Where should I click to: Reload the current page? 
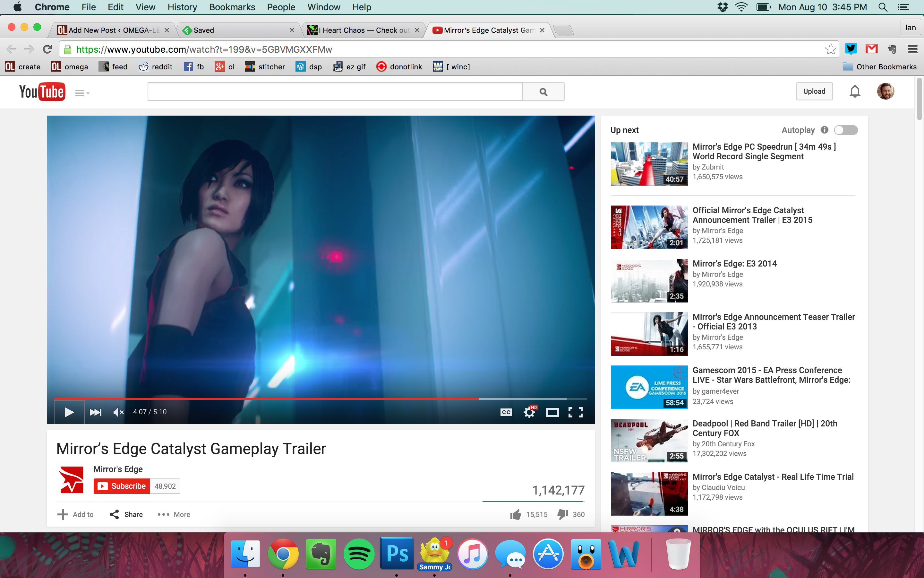[x=47, y=49]
